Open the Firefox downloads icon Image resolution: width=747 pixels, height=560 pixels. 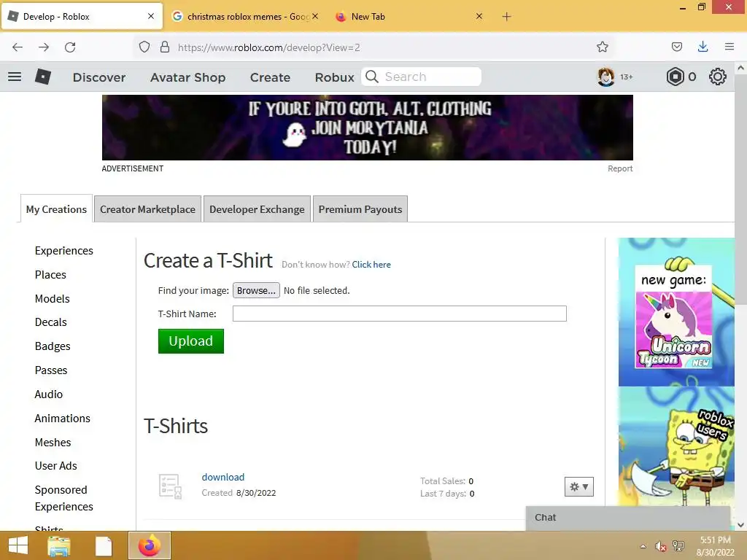point(703,47)
